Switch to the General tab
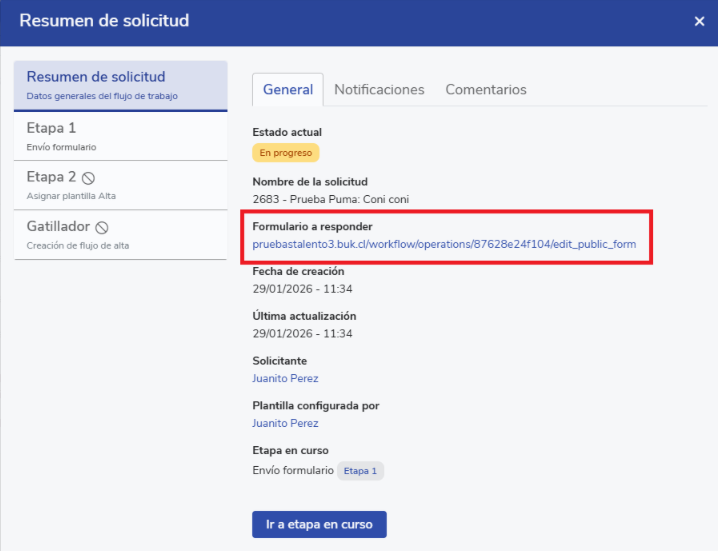Image resolution: width=718 pixels, height=551 pixels. pyautogui.click(x=287, y=90)
